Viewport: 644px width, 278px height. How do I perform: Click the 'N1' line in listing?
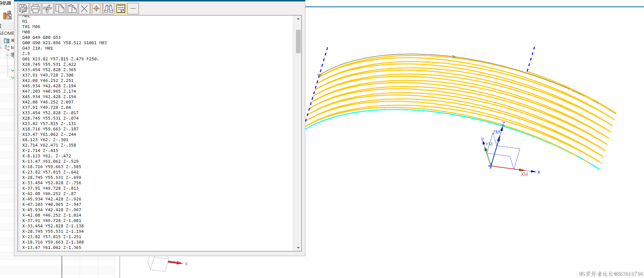pos(25,21)
